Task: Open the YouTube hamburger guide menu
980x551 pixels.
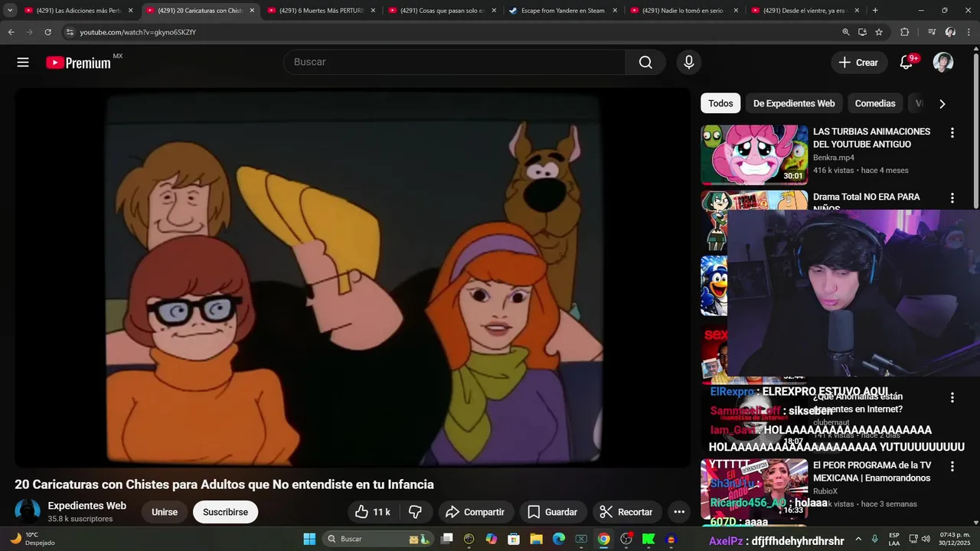Action: pos(23,62)
